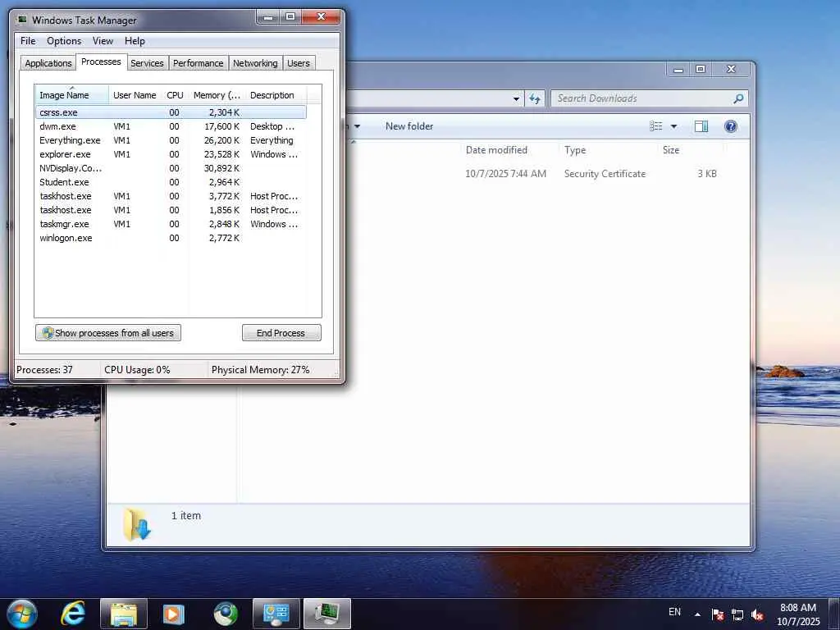840x630 pixels.
Task: Show hidden system tray icons
Action: pyautogui.click(x=697, y=614)
